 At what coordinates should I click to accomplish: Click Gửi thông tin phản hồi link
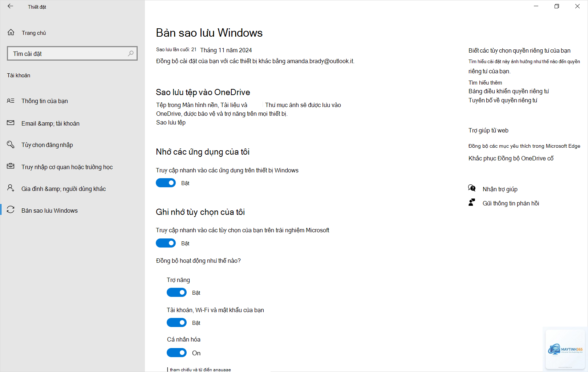pyautogui.click(x=511, y=203)
